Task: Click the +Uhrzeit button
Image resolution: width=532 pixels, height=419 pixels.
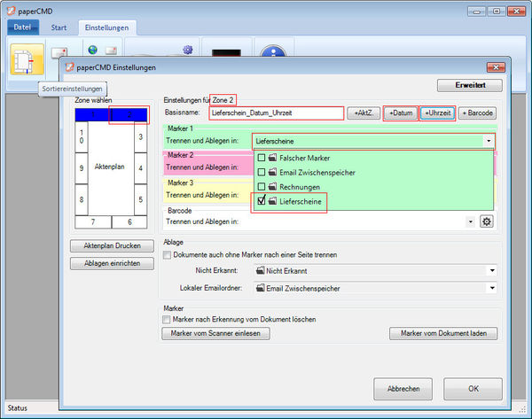Action: [x=438, y=113]
